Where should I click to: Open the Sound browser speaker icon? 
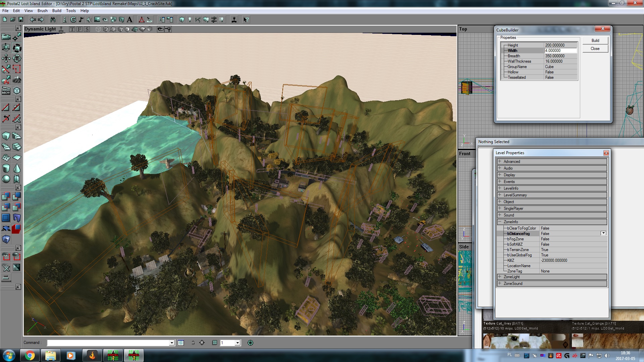click(89, 19)
